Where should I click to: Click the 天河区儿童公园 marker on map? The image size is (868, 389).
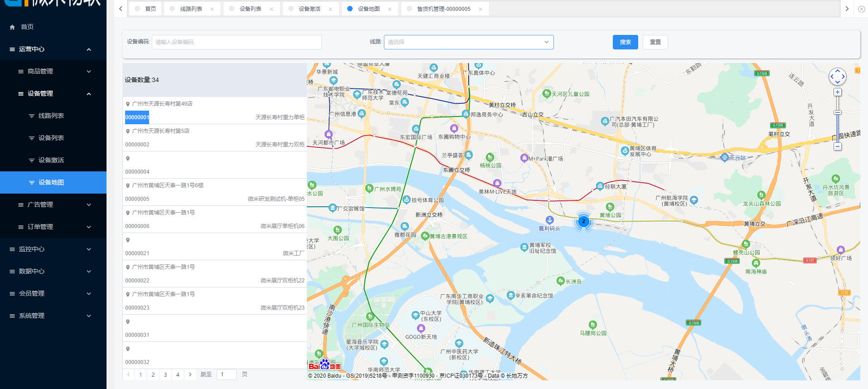[x=547, y=94]
